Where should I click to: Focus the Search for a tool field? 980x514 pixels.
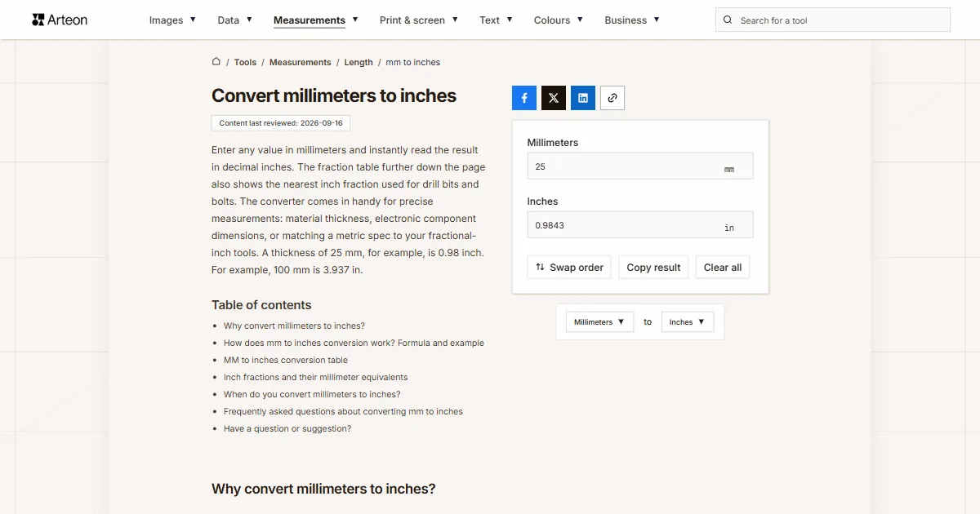pyautogui.click(x=833, y=20)
